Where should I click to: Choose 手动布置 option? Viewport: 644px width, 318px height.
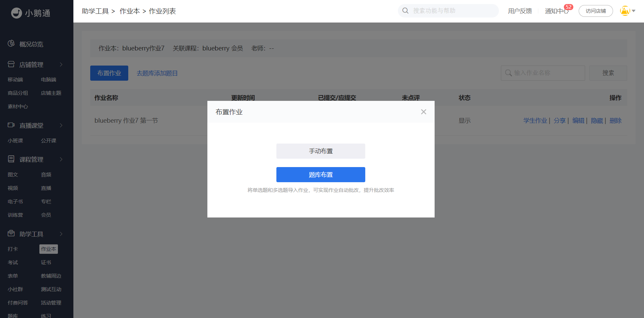click(x=320, y=151)
